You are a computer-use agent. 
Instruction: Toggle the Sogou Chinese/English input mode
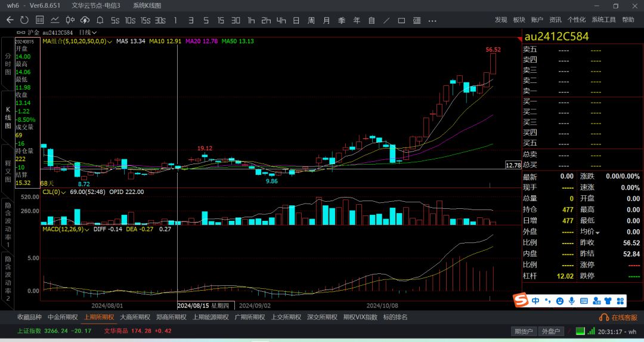pos(536,300)
